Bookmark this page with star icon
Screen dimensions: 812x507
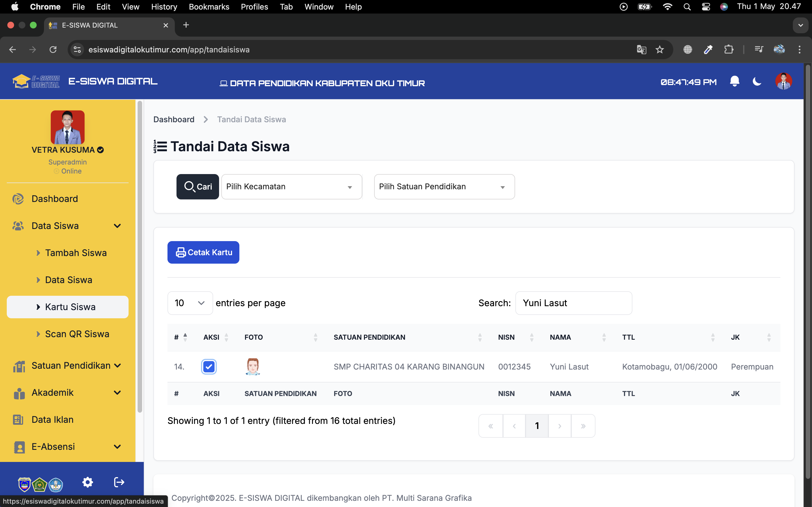(x=660, y=50)
